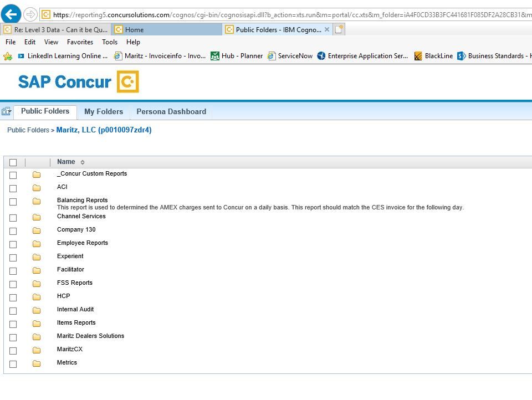This screenshot has height=400, width=532.
Task: Switch to the Home browser tab
Action: point(167,30)
